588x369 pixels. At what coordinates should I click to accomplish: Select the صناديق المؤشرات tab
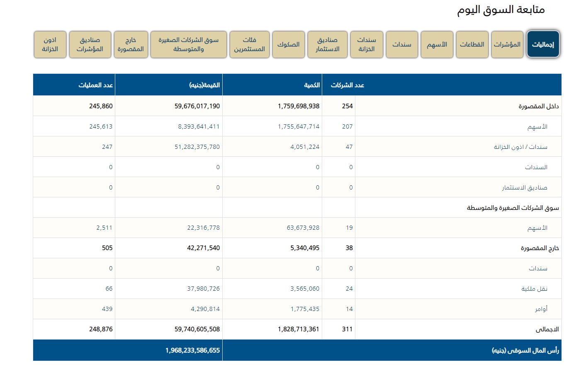90,44
